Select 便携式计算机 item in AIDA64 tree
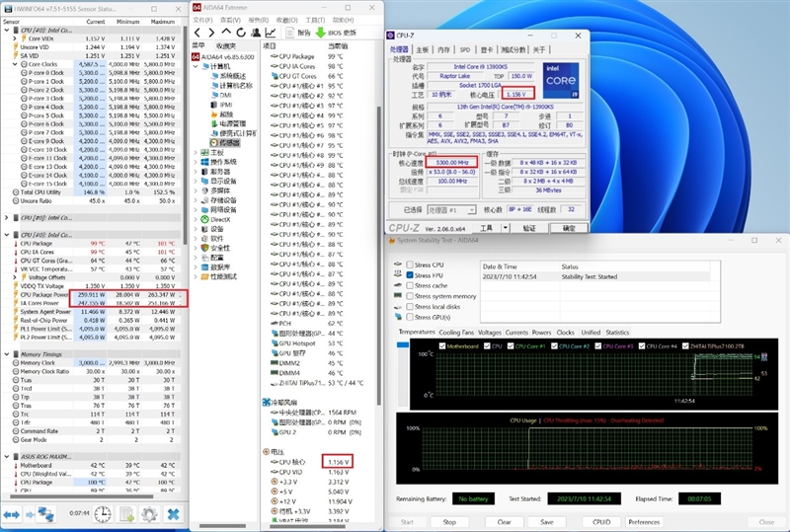Viewport: 790px width, 532px height. (234, 133)
